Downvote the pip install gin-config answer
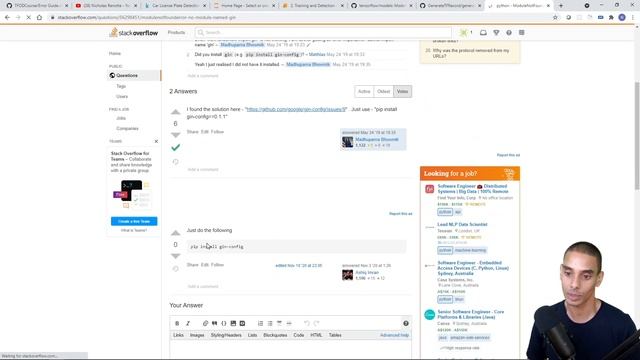 click(176, 256)
